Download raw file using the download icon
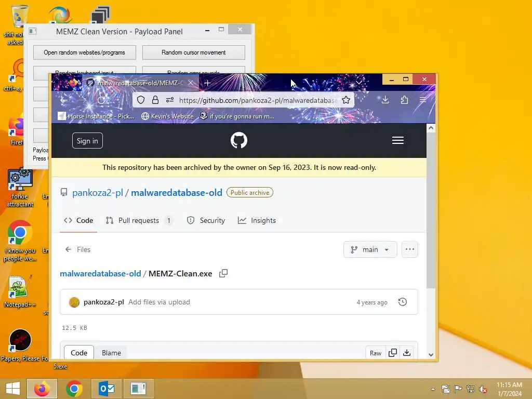This screenshot has width=532, height=399. [407, 353]
